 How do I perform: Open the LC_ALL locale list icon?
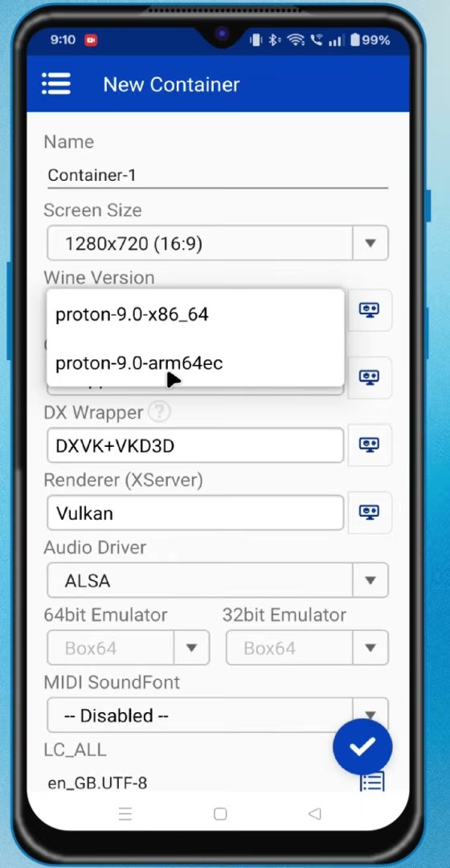[372, 782]
